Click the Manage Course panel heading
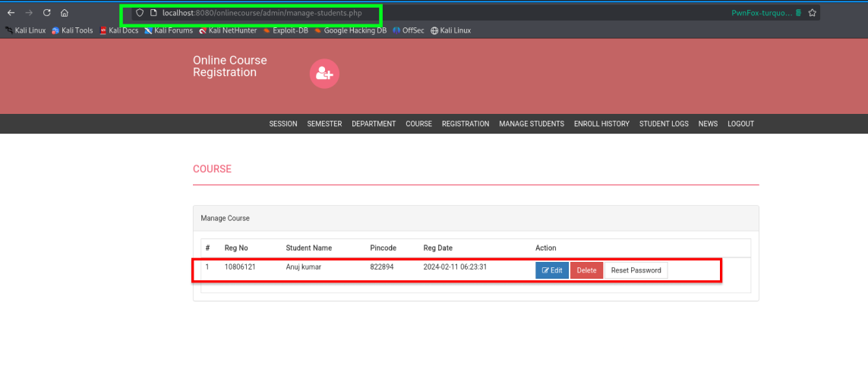The width and height of the screenshot is (868, 385). 226,219
